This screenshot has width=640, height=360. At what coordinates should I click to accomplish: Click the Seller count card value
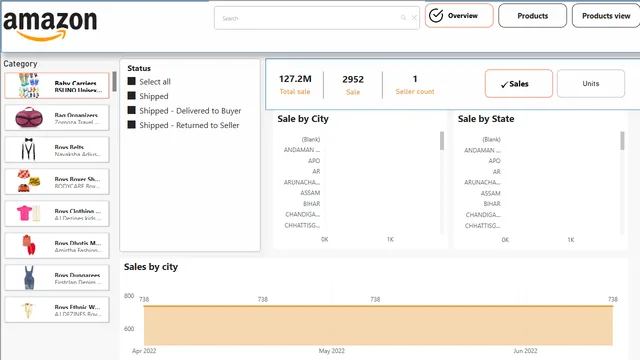[415, 79]
